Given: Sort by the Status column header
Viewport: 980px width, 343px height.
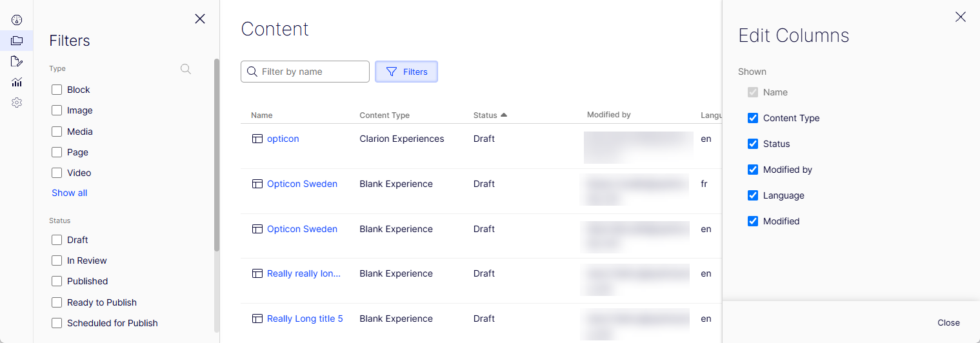Looking at the screenshot, I should click(x=485, y=115).
